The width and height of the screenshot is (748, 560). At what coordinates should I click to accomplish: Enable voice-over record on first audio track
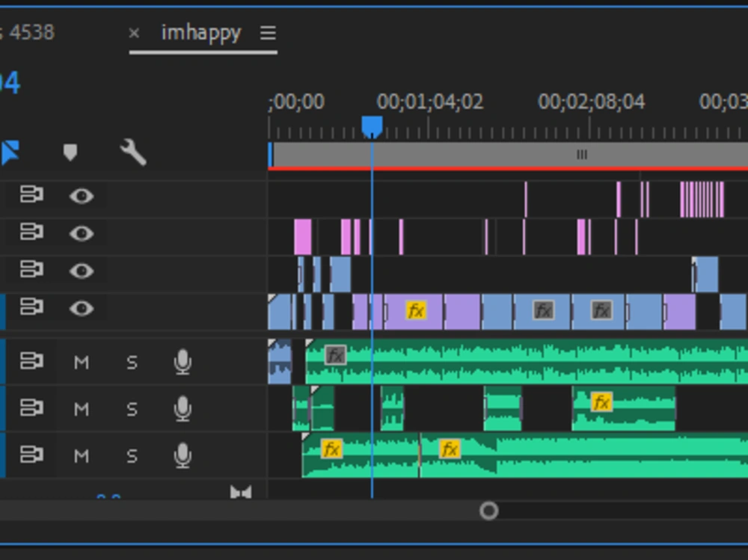coord(183,362)
